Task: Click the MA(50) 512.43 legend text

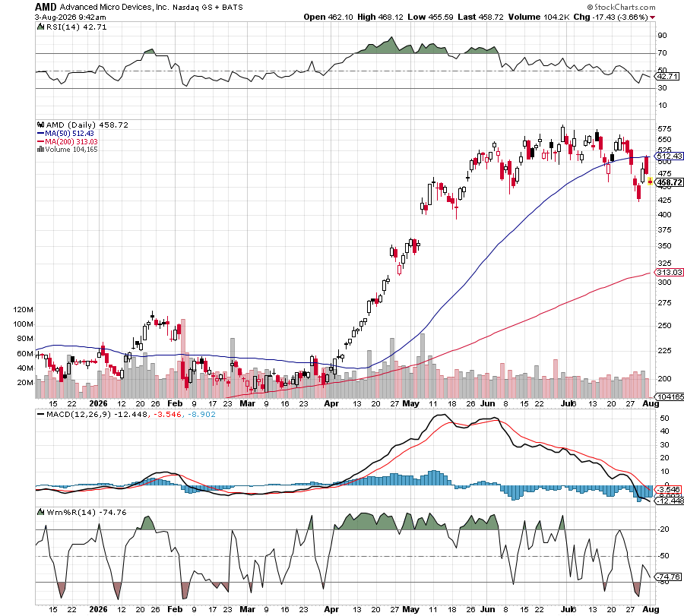Action: click(69, 134)
